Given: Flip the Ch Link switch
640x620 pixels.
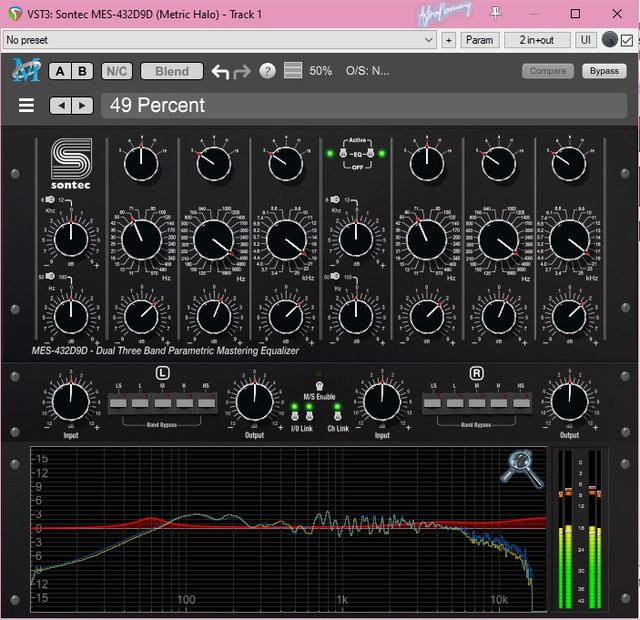Looking at the screenshot, I should [x=338, y=416].
